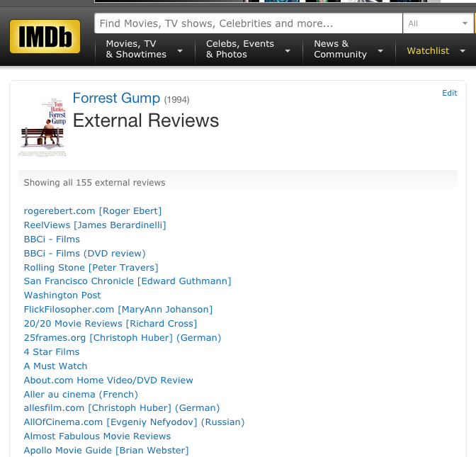Open the BBCi - Films review
Screen dimensions: 476x457
[52, 239]
